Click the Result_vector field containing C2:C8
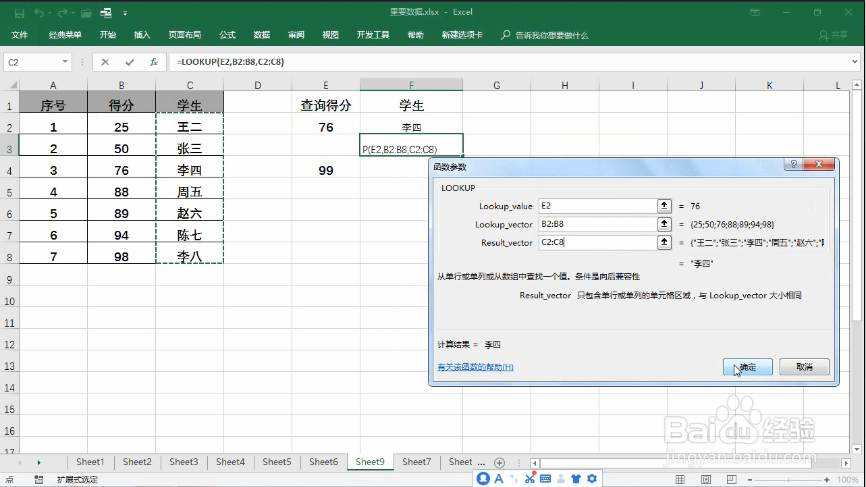The width and height of the screenshot is (866, 487). point(598,242)
